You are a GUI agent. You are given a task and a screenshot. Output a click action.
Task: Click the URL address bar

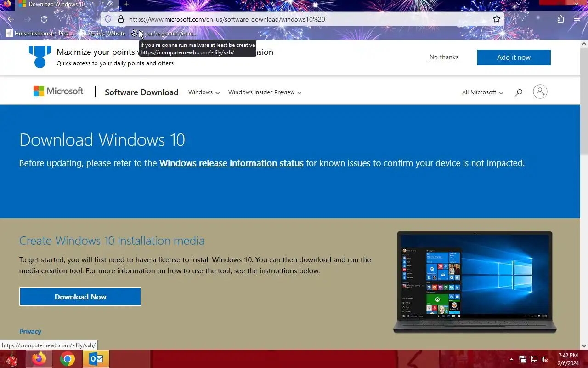(x=303, y=19)
